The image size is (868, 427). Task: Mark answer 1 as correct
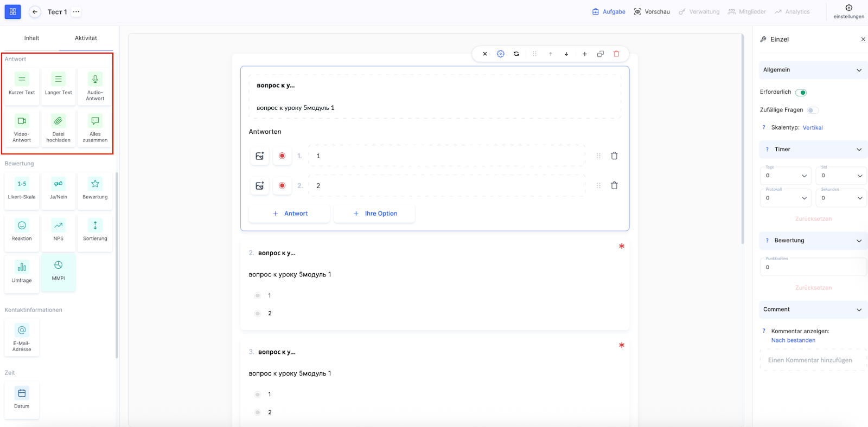tap(282, 156)
